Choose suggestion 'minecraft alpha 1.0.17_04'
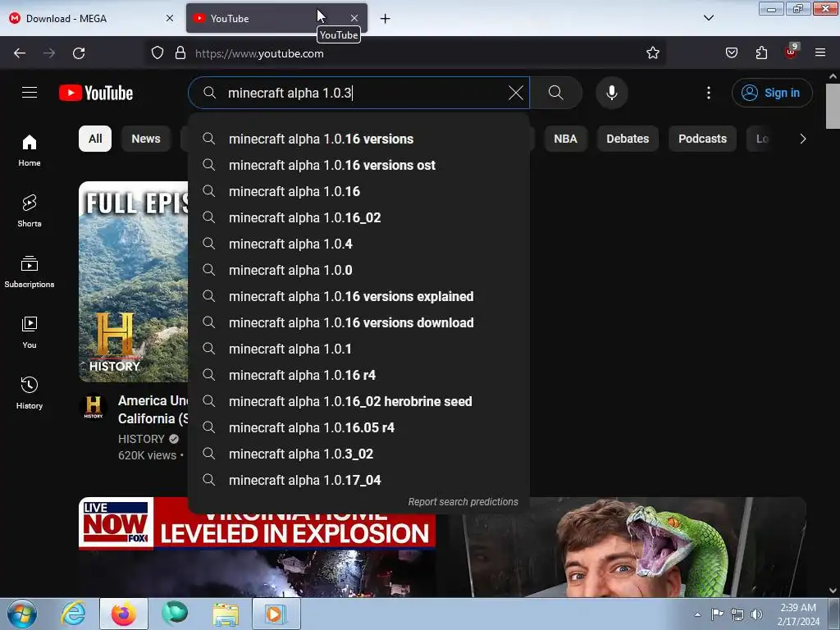Image resolution: width=840 pixels, height=630 pixels. [x=359, y=480]
